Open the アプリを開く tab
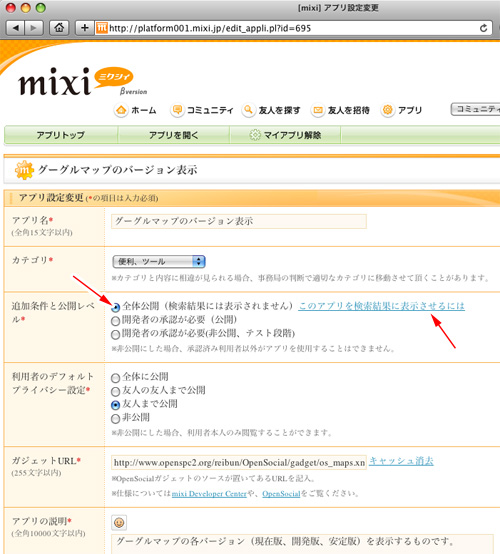Image resolution: width=500 pixels, height=554 pixels. [173, 135]
